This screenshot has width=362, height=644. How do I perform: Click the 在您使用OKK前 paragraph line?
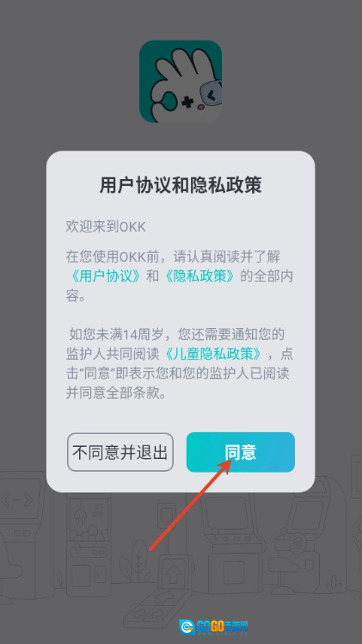(173, 257)
